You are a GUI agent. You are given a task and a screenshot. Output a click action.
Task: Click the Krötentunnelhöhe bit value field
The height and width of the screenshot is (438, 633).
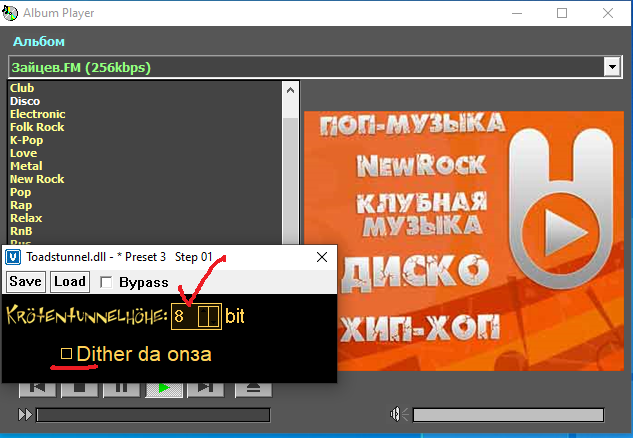(184, 316)
